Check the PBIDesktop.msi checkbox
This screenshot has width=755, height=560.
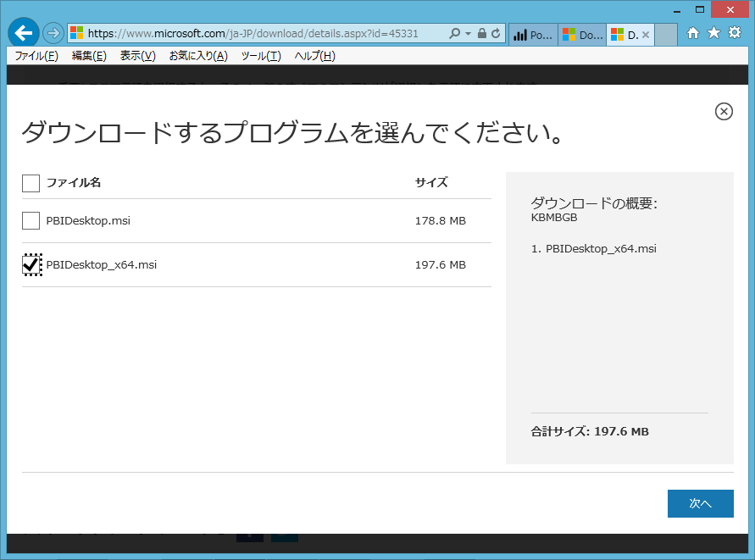[31, 220]
